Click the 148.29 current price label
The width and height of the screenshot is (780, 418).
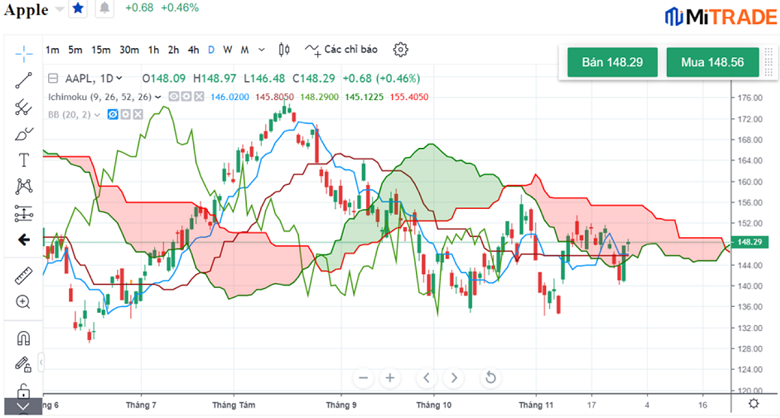tap(749, 242)
